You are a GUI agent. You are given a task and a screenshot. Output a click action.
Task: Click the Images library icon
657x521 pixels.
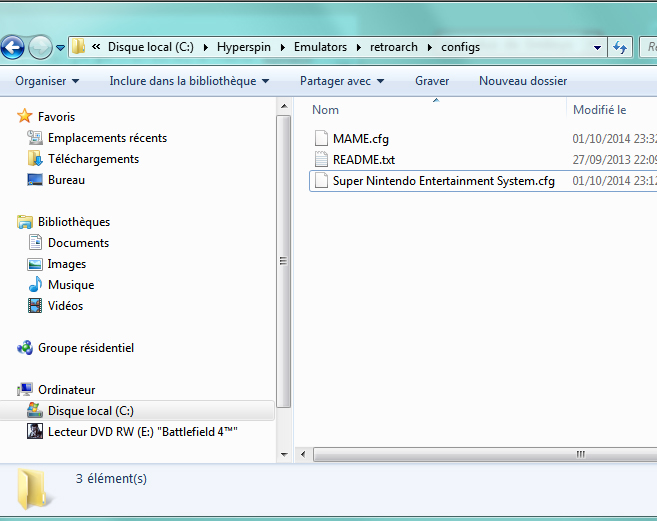[35, 264]
